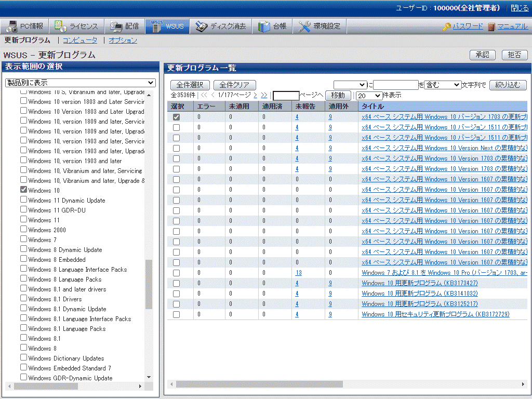Expand the 含む filter condition dropdown

443,85
